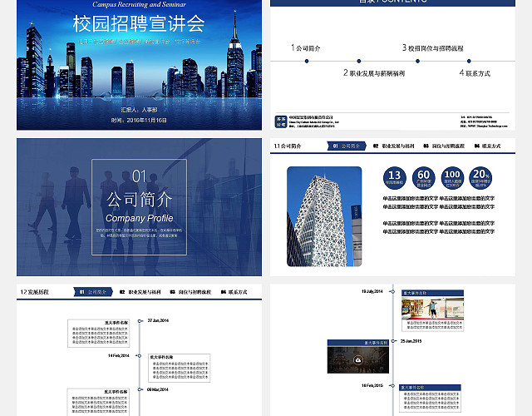
Task: Click the timeline dot above 4 联系方式
Action: pos(469,61)
